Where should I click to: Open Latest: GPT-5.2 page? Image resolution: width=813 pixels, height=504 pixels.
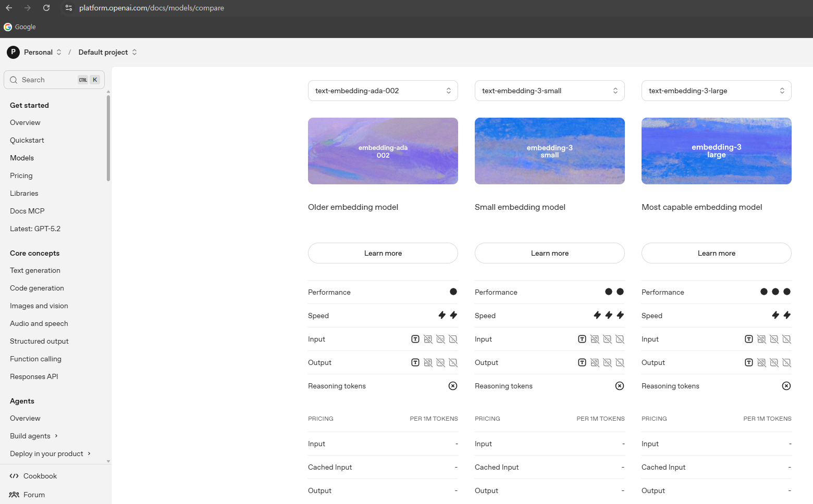(35, 229)
